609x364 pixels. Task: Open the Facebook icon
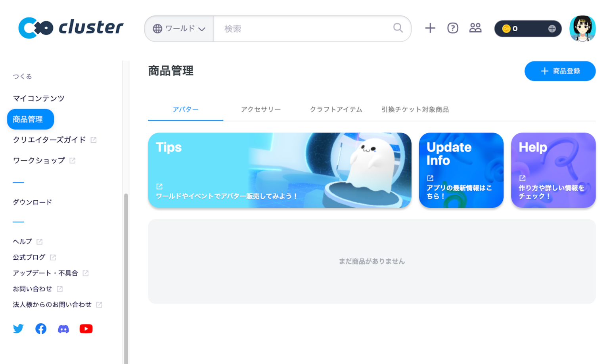click(41, 328)
